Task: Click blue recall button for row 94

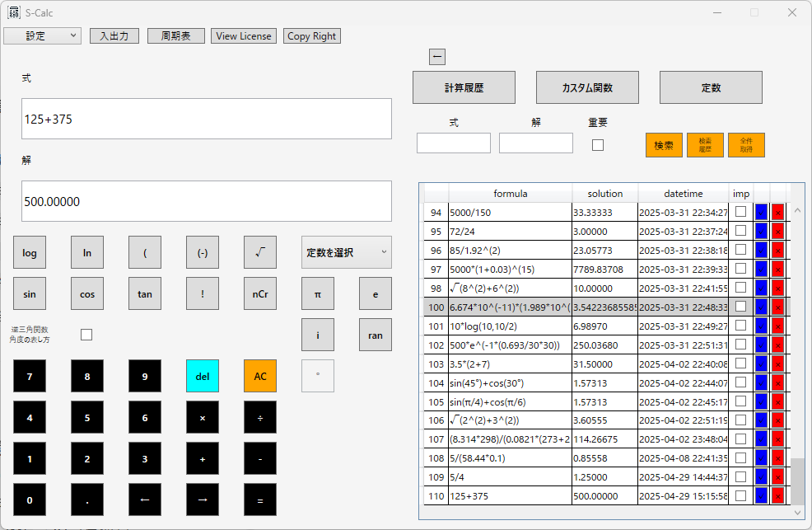Action: coord(761,213)
